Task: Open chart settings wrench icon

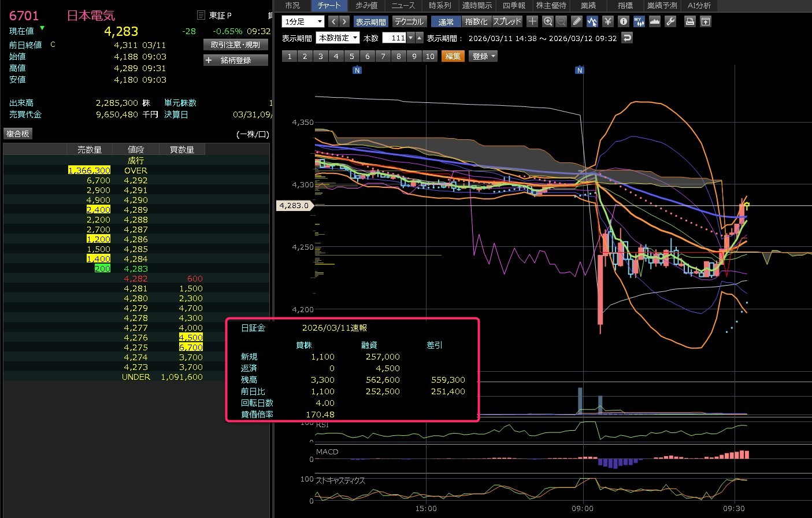Action: point(670,21)
